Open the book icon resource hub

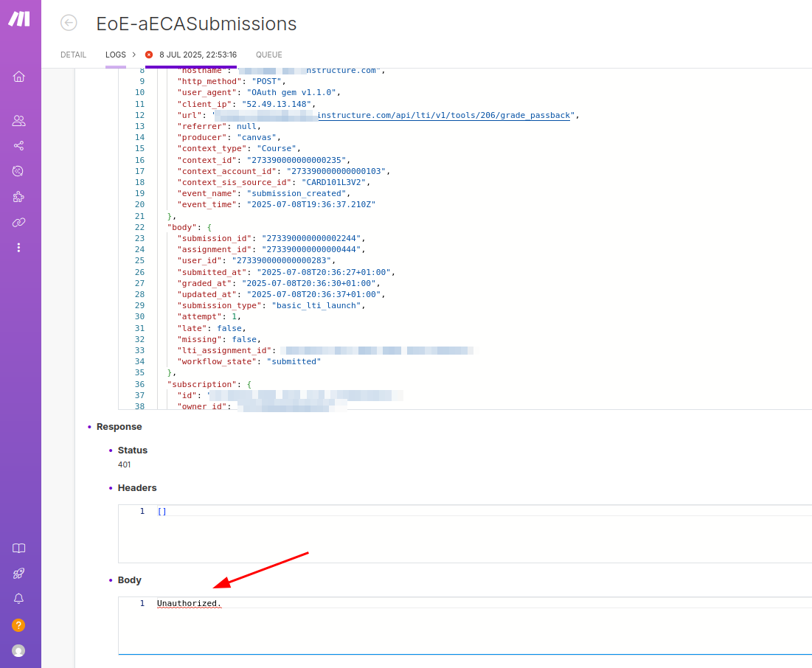pos(19,549)
